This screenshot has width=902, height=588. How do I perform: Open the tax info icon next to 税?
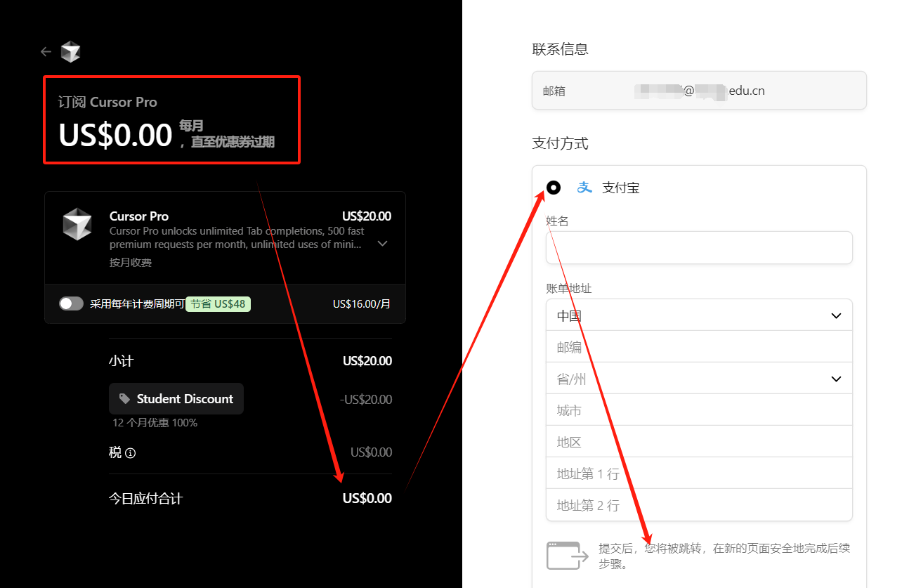130,453
